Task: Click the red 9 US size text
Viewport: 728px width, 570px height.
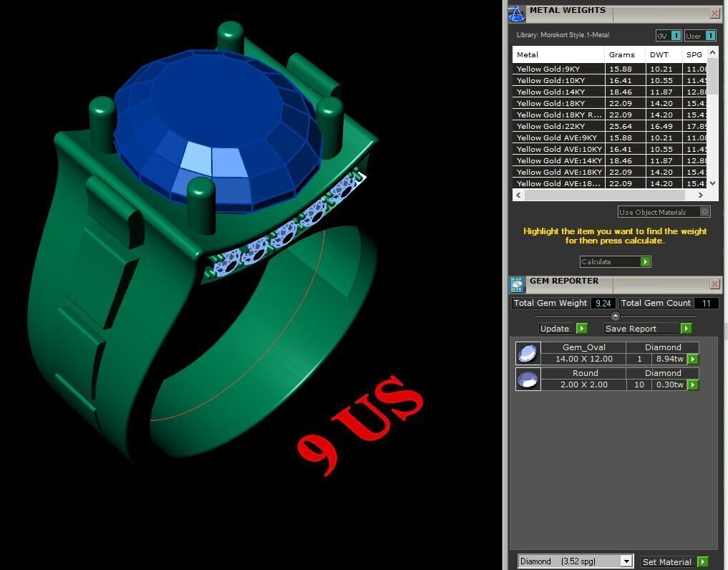Action: tap(360, 425)
